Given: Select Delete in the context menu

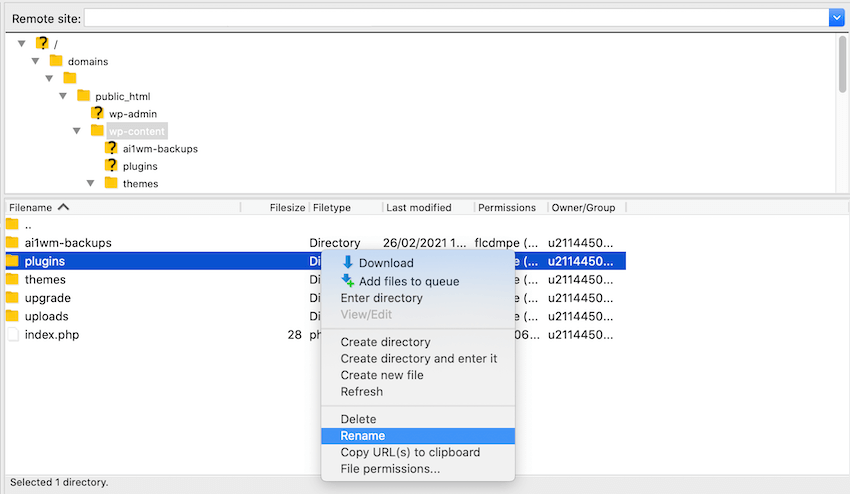Looking at the screenshot, I should pos(358,419).
